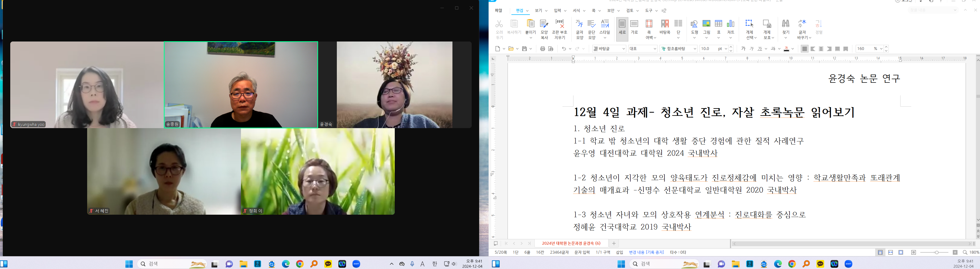Viewport: 980px width, 269px height.
Task: Click the 찾을 내용 search field
Action: 933,10
